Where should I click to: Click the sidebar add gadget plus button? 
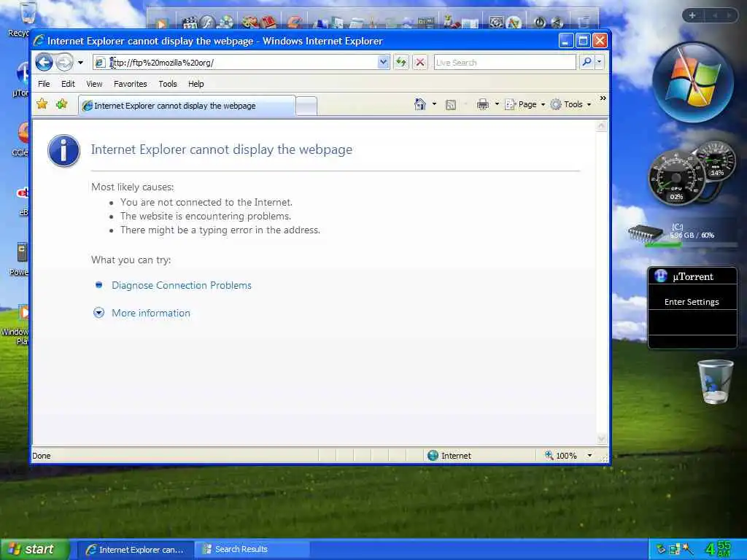[692, 15]
